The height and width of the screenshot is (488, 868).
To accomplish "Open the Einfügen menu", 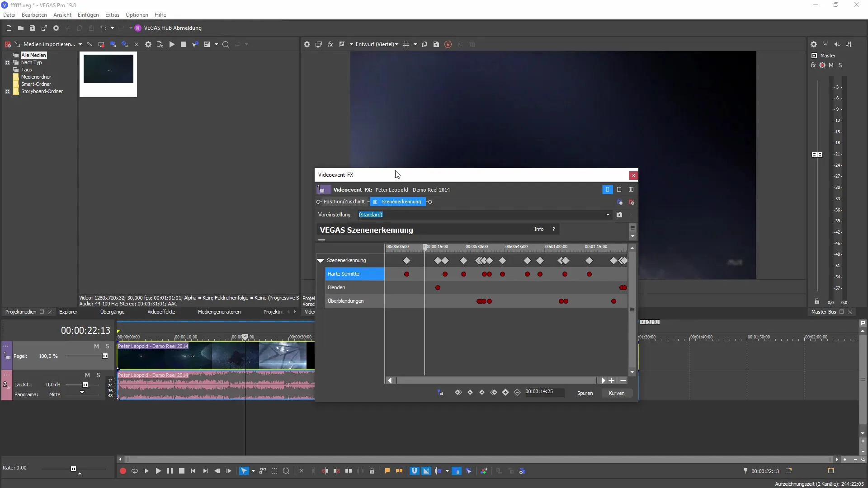I will point(88,15).
